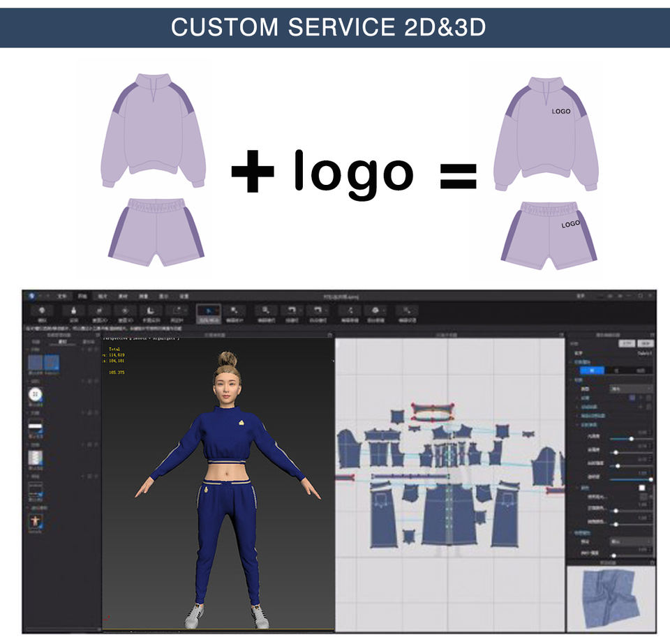The height and width of the screenshot is (644, 670).
Task: Select the avatar figure thumbnail in the left panel
Action: pyautogui.click(x=35, y=521)
